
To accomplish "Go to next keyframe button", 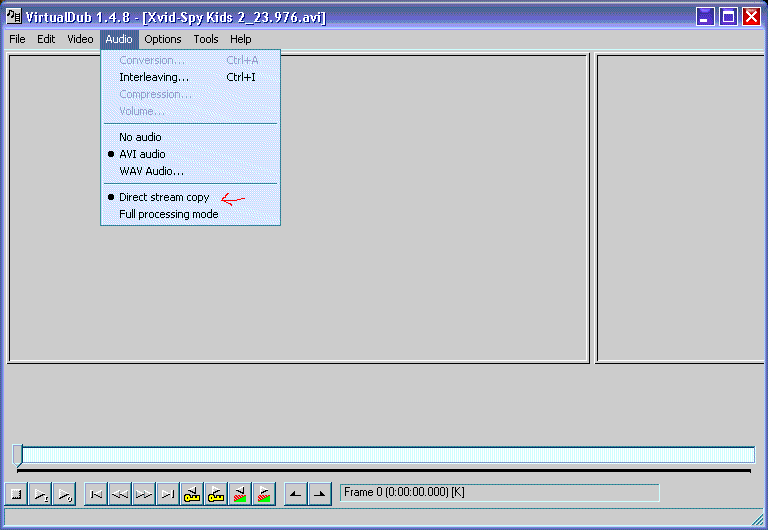I will tap(216, 494).
